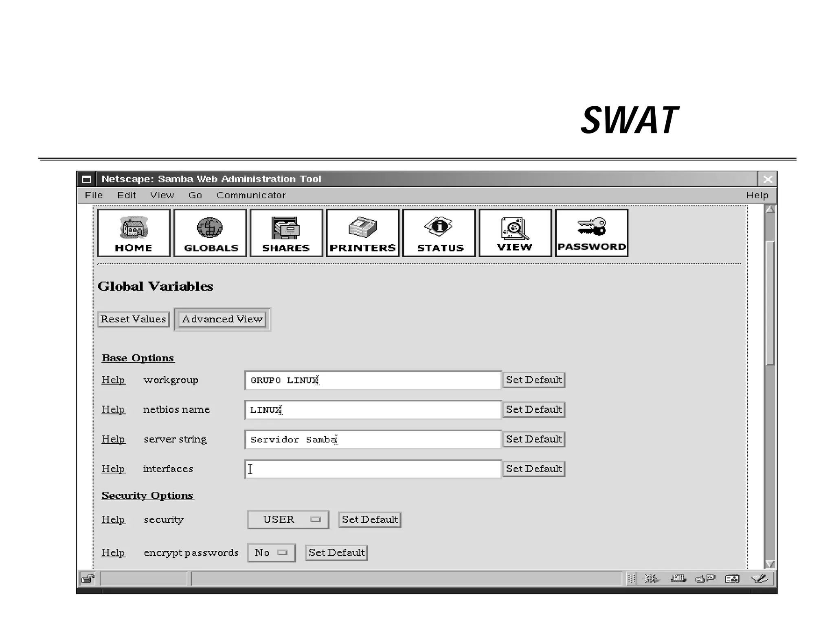
Task: Click the vertical scrollbar down arrow
Action: tap(770, 564)
